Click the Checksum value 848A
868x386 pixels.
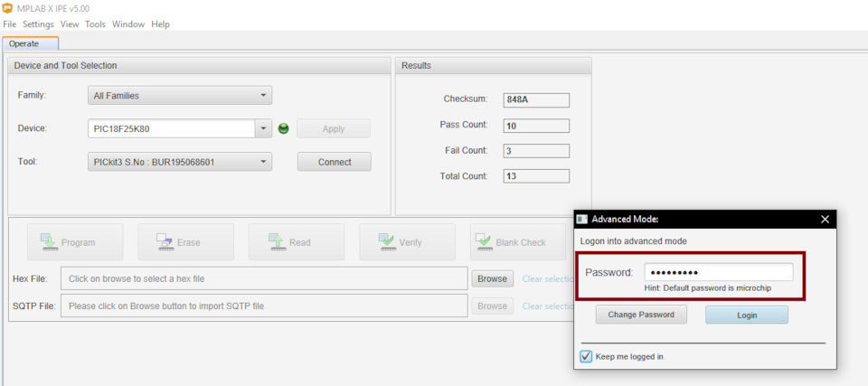pyautogui.click(x=536, y=100)
